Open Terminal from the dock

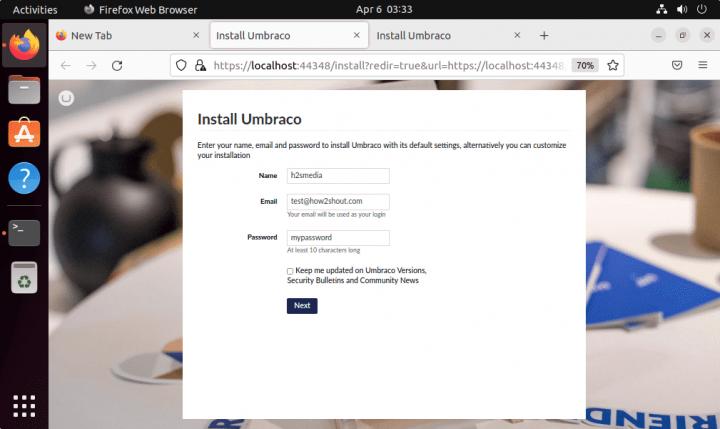point(24,233)
